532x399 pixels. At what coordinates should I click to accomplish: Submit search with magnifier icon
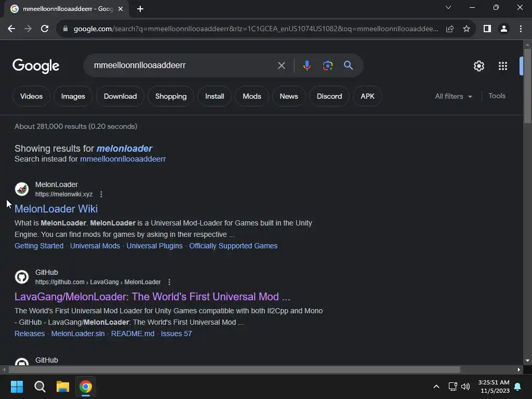349,65
